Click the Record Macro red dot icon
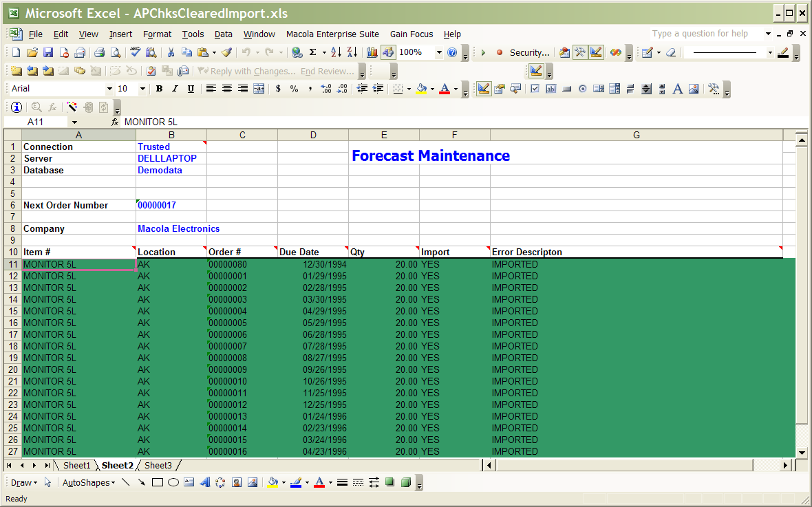The width and height of the screenshot is (812, 507). coord(500,52)
